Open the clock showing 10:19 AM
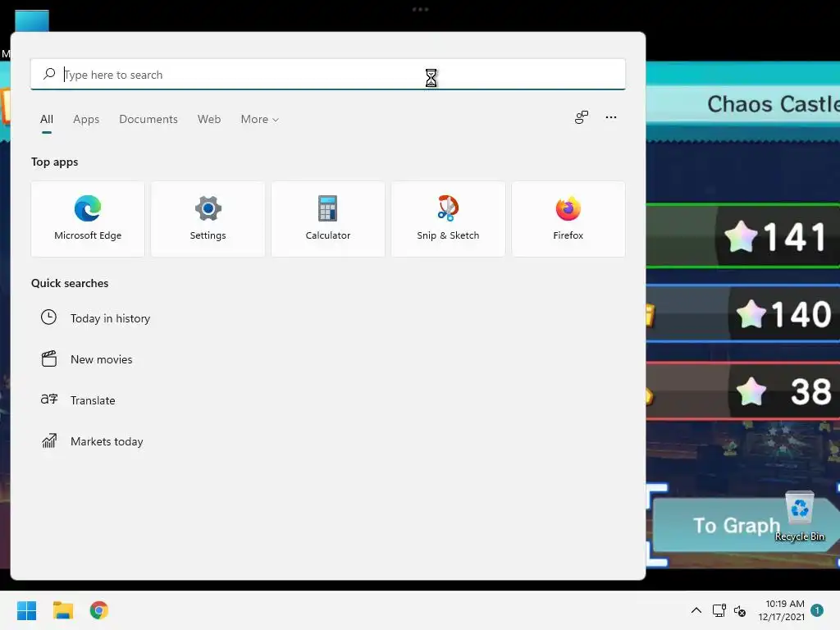The height and width of the screenshot is (630, 840). 782,610
